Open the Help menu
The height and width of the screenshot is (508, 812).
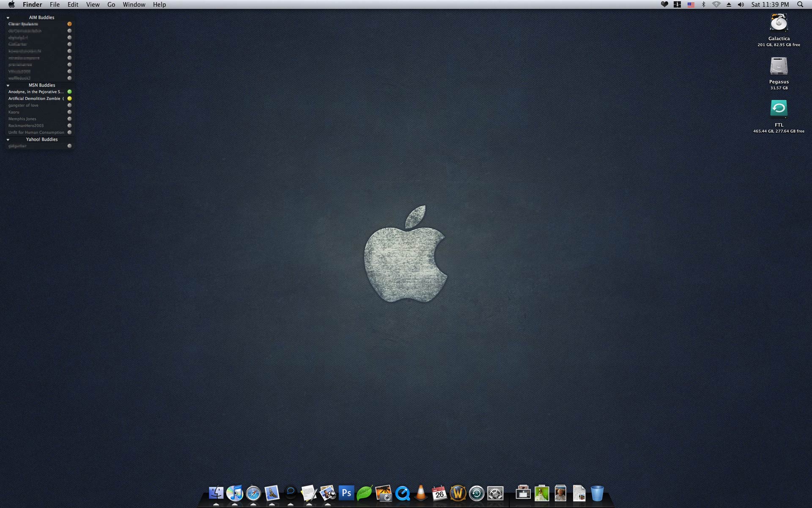159,4
